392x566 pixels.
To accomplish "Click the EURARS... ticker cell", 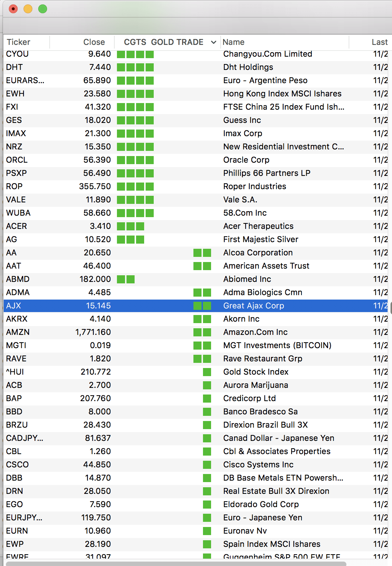I will tap(25, 81).
